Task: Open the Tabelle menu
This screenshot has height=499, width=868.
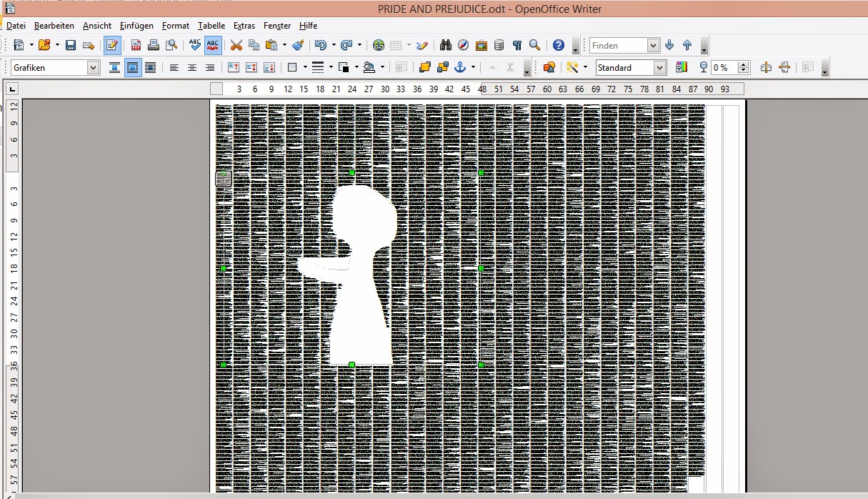Action: tap(211, 26)
